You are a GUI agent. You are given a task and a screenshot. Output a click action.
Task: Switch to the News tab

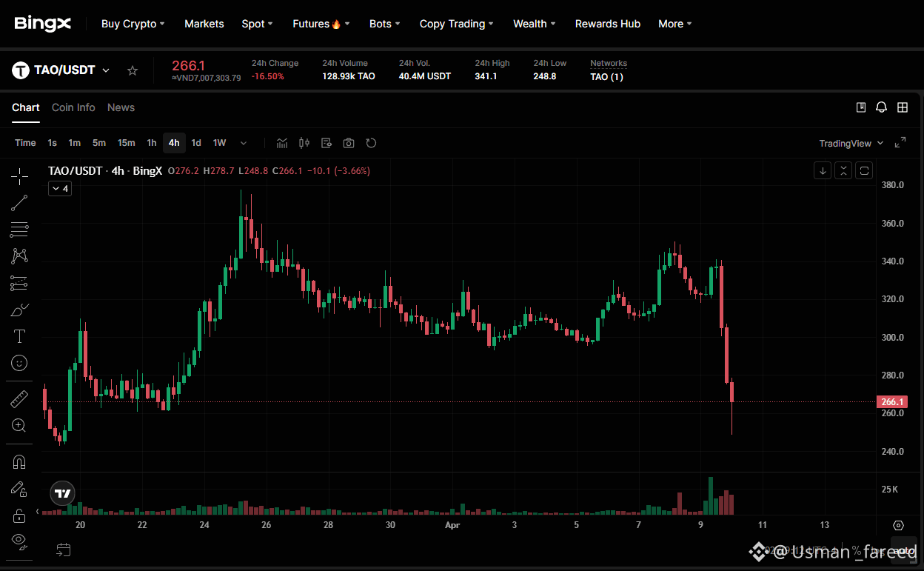coord(121,107)
